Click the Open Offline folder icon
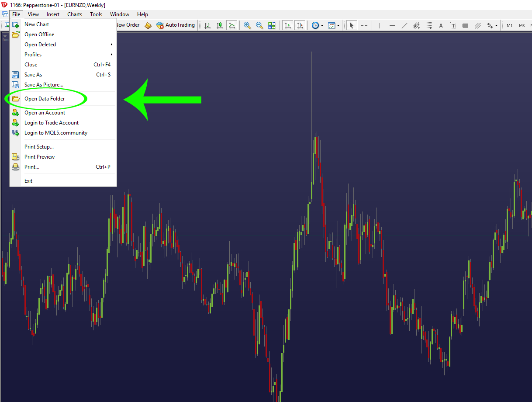 pos(16,35)
